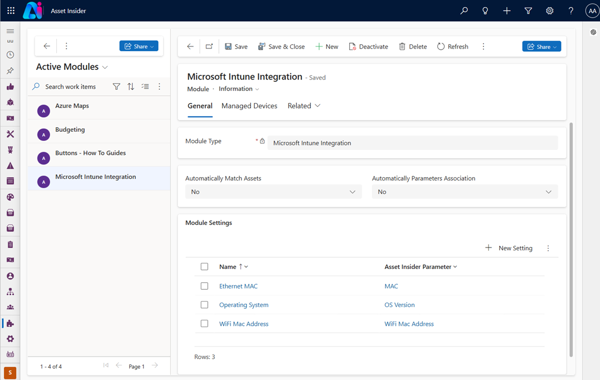Viewport: 600px width, 380px height.
Task: Open Automatically Parameters Association dropdown
Action: pos(465,192)
